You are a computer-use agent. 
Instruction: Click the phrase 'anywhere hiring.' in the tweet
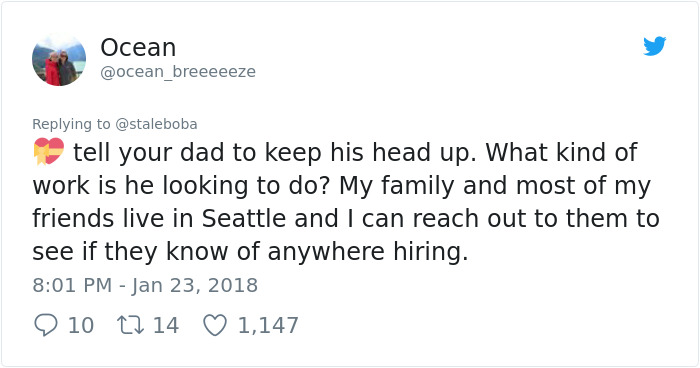tap(368, 252)
